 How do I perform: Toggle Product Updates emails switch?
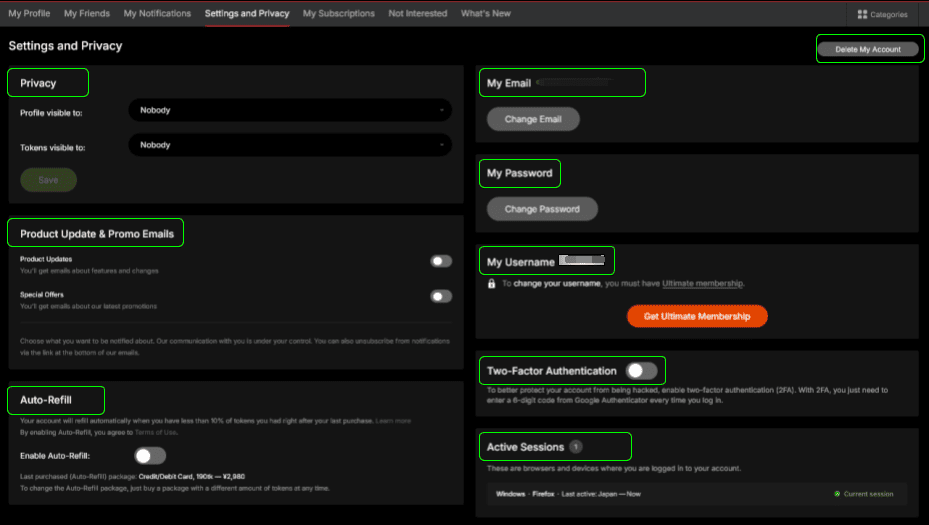[441, 261]
